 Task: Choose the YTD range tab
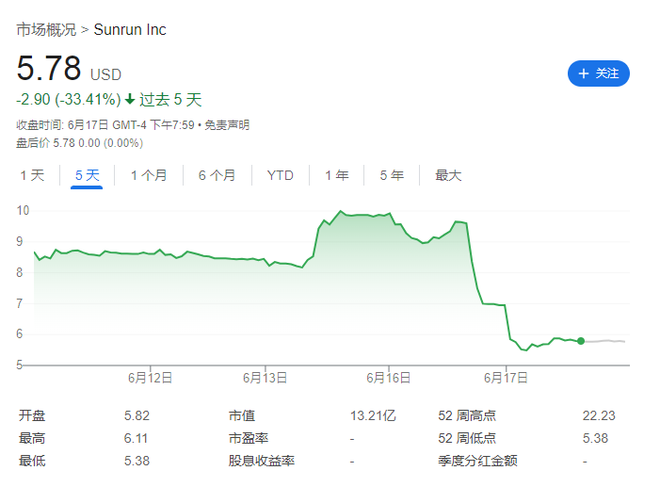280,175
